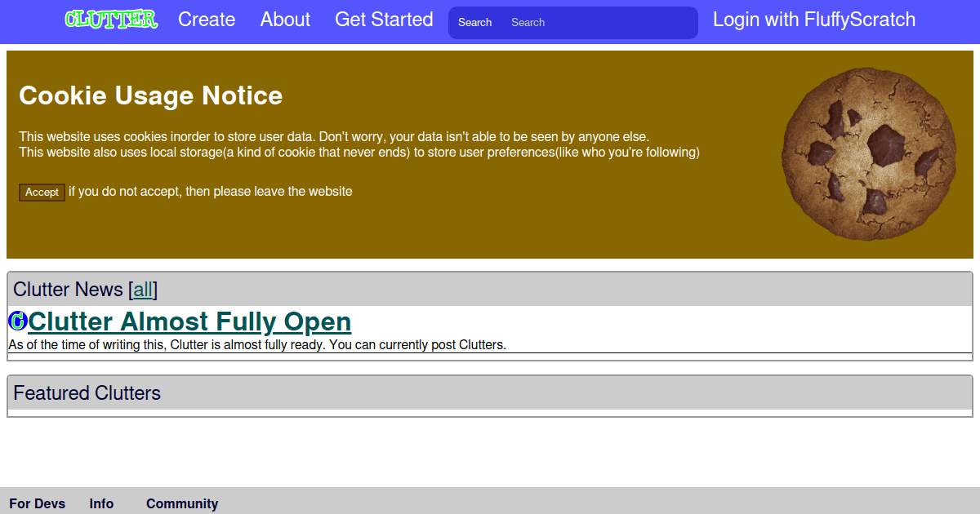Click the news article description text
Screen dimensions: 980x514
pos(257,344)
